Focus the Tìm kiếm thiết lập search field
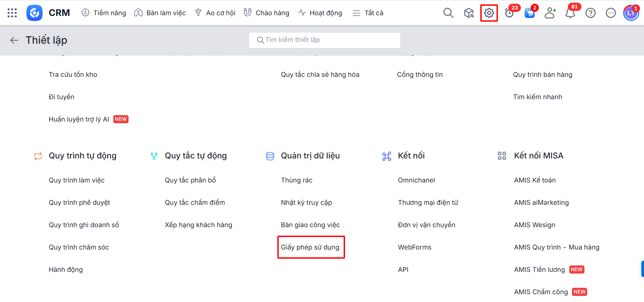 pos(325,40)
